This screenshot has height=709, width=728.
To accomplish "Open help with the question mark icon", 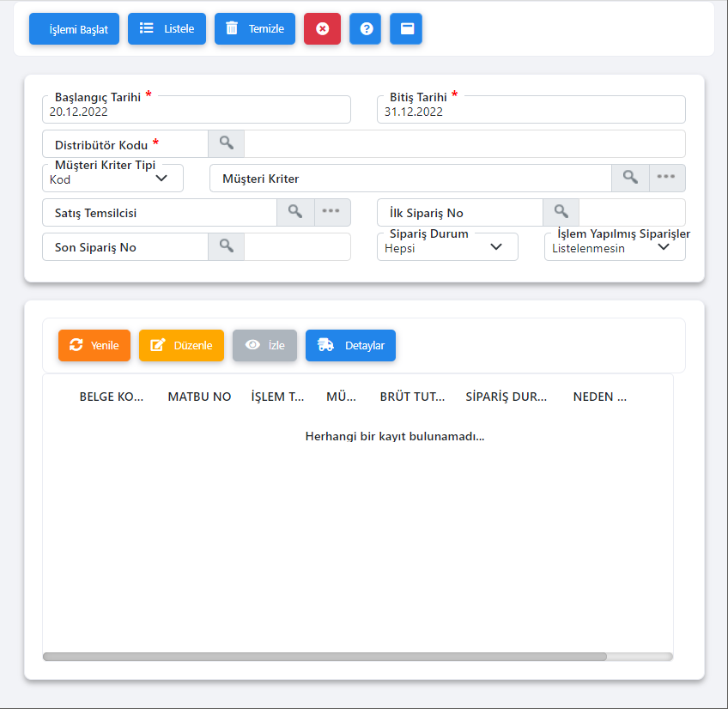I will [366, 29].
